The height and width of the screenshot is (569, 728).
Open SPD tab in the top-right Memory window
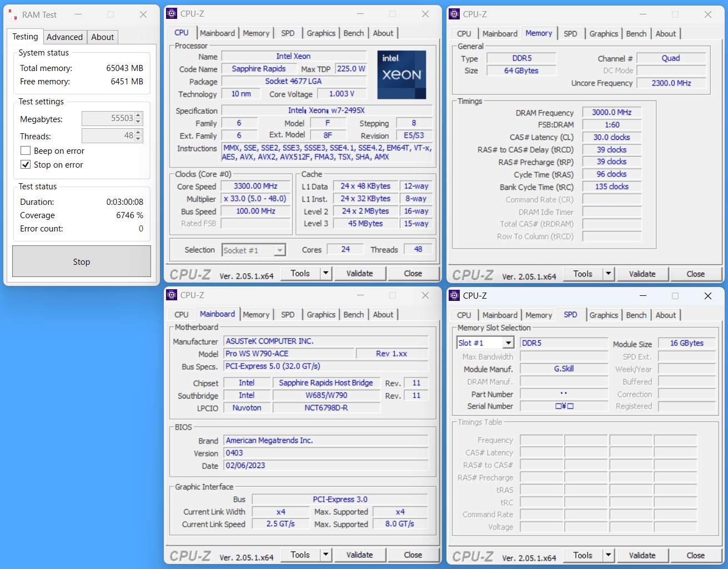tap(570, 34)
